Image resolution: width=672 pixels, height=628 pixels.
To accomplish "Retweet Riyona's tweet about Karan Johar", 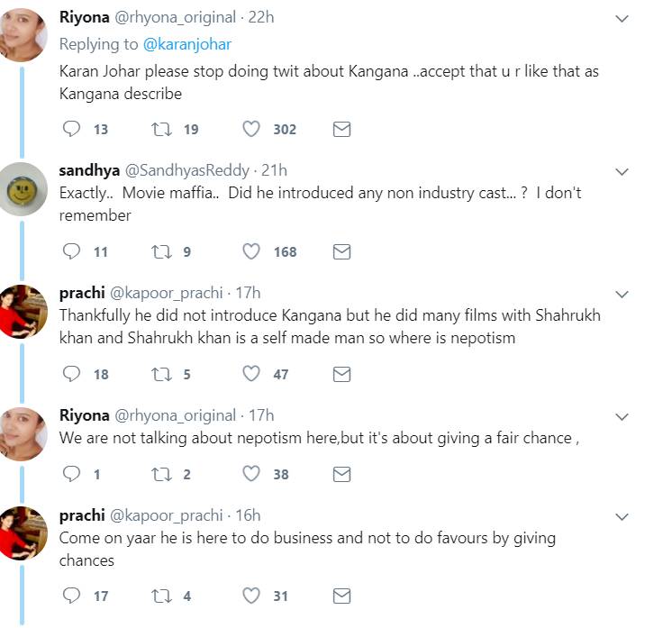I will pyautogui.click(x=163, y=129).
